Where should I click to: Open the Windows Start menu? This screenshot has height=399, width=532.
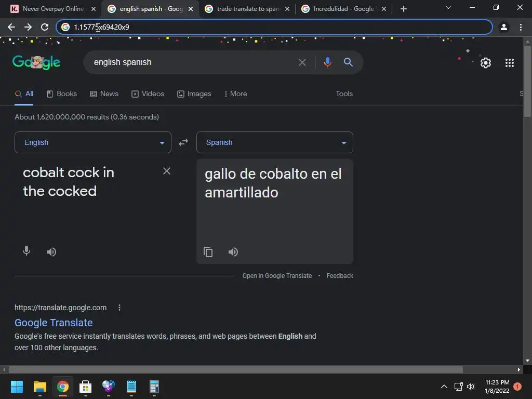tap(17, 387)
